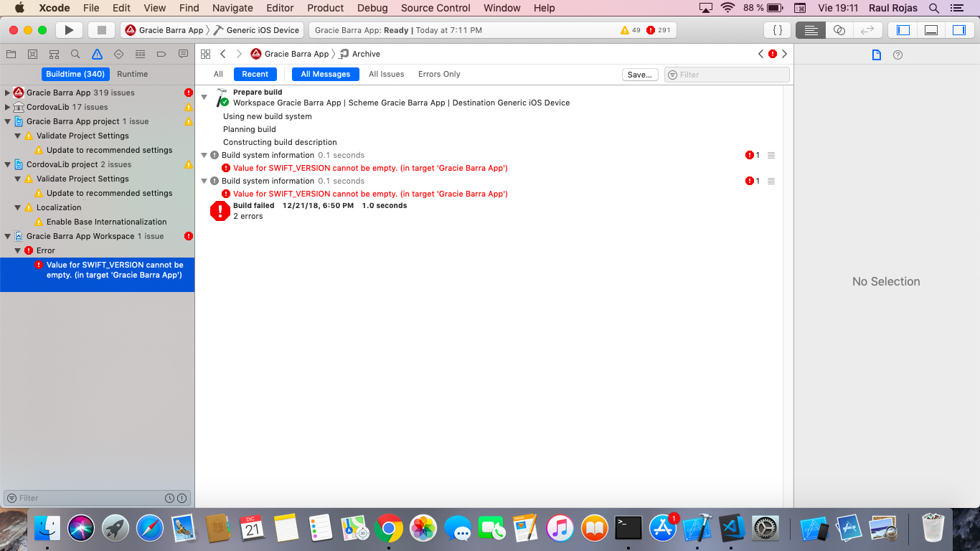The image size is (980, 551).
Task: Toggle the debug area visibility
Action: point(931,30)
